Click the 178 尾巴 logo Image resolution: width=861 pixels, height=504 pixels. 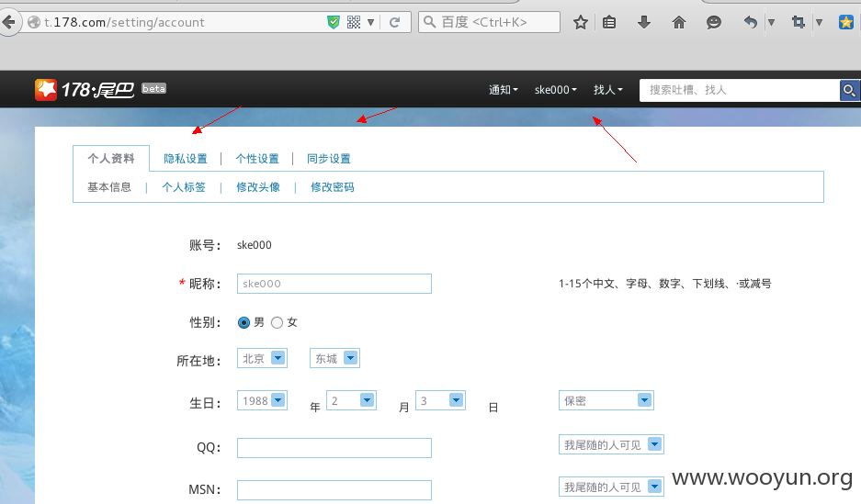click(x=85, y=89)
